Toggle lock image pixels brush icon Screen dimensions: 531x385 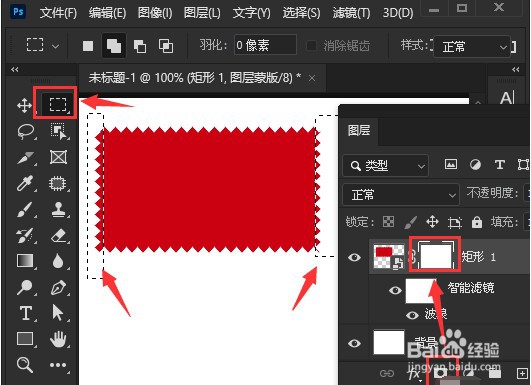tap(410, 222)
